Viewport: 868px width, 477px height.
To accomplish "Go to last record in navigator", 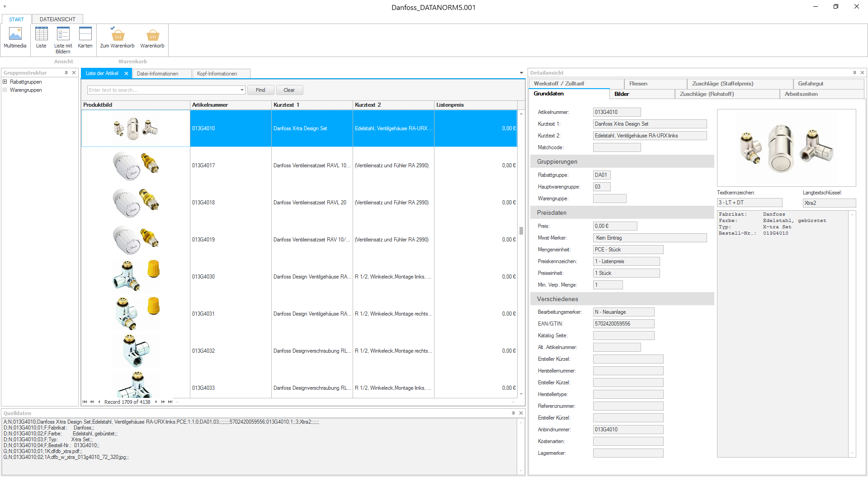I will point(170,401).
